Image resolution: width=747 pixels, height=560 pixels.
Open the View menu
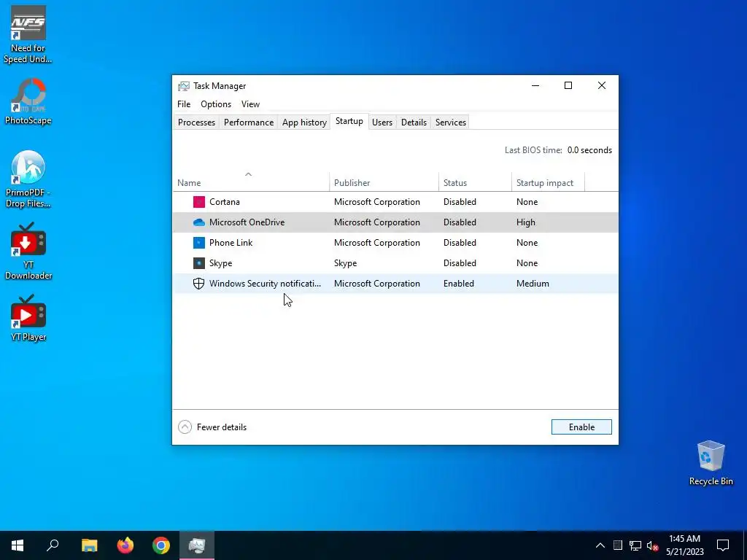tap(250, 104)
